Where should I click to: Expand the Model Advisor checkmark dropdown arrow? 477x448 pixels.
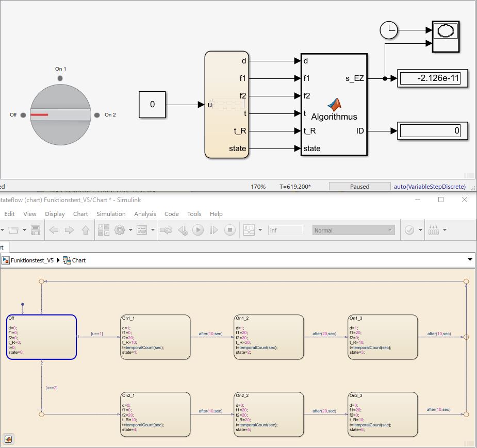(x=421, y=230)
